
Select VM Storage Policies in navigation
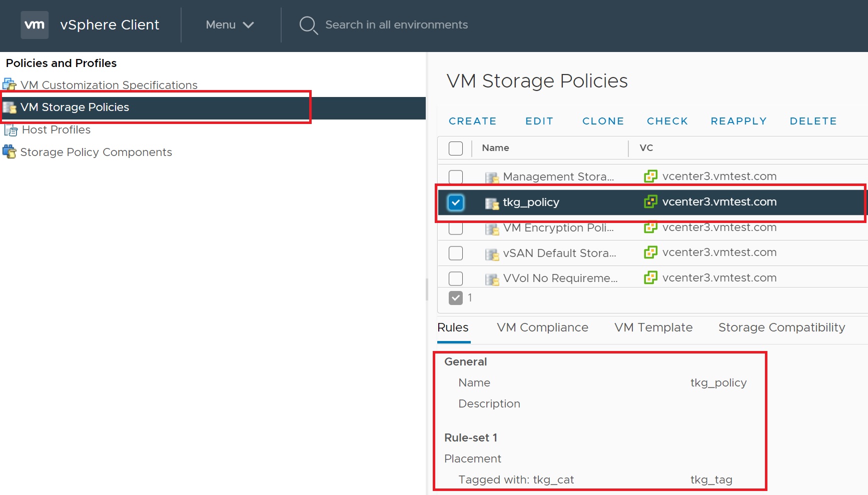click(x=75, y=107)
